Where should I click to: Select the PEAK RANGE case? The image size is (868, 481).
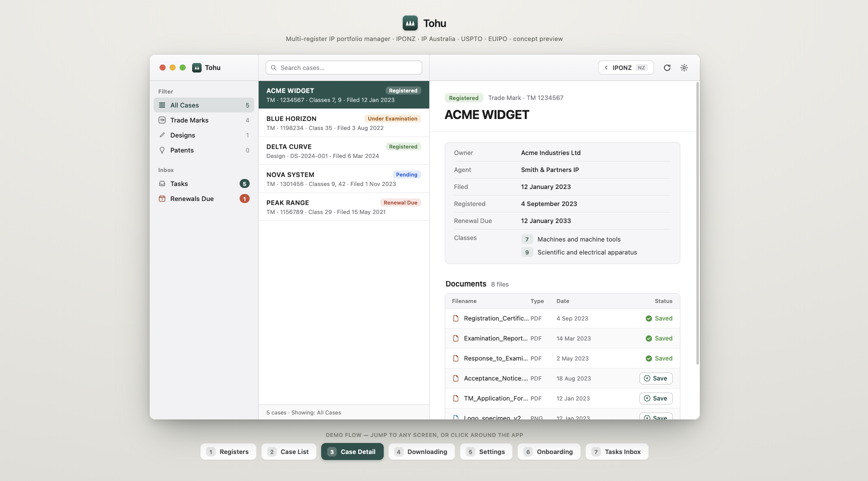344,207
